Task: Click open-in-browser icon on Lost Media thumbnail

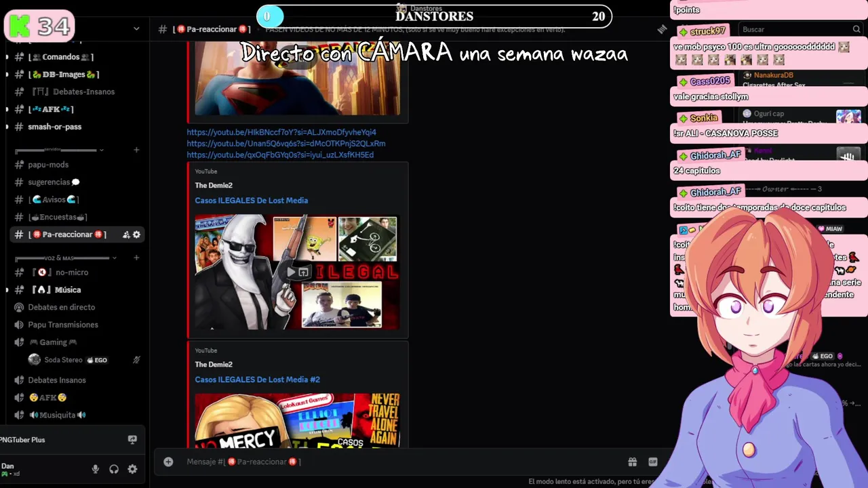Action: (303, 272)
